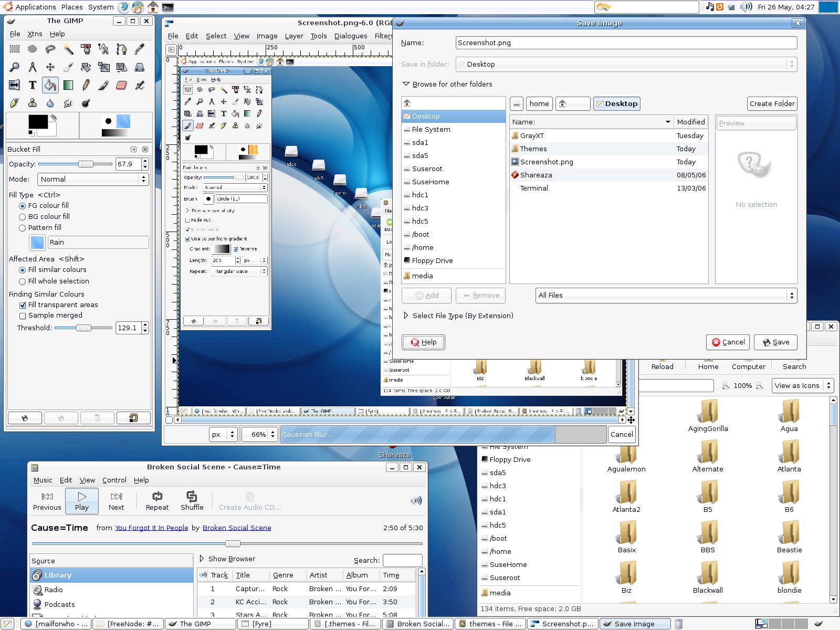Cancel the Gaussian Blur progress

click(622, 434)
